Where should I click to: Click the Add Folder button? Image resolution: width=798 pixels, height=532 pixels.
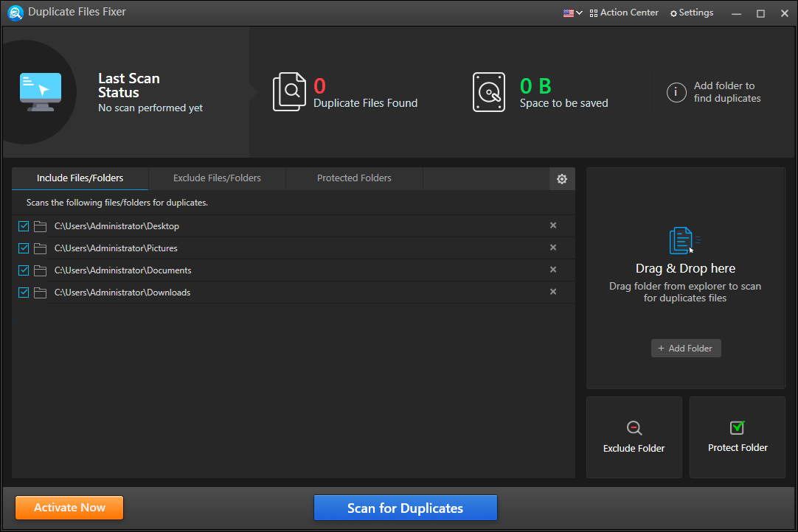tap(685, 348)
